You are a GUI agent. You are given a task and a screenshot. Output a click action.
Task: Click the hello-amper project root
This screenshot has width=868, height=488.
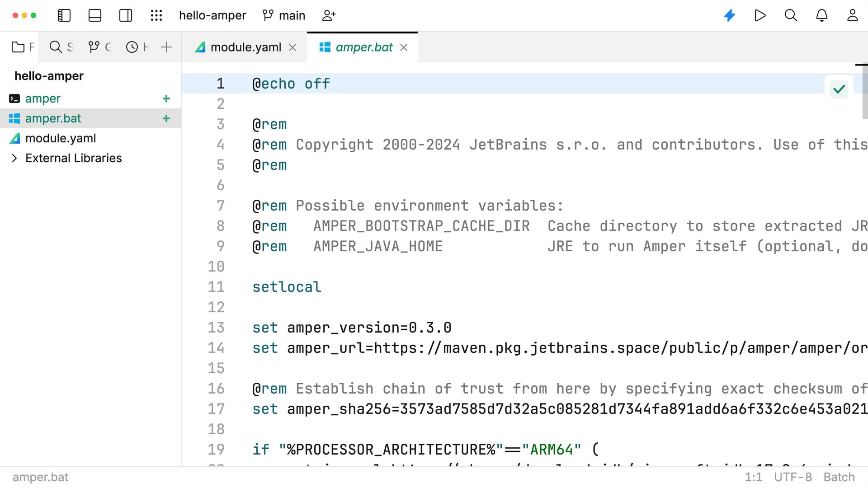[x=49, y=76]
